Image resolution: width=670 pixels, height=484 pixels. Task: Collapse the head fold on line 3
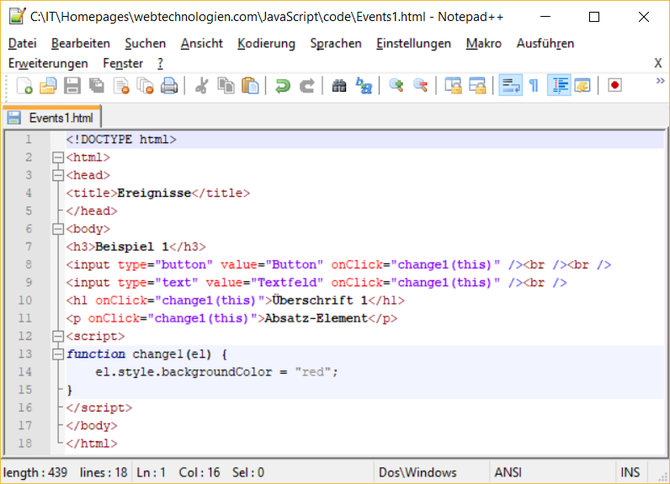pyautogui.click(x=58, y=176)
